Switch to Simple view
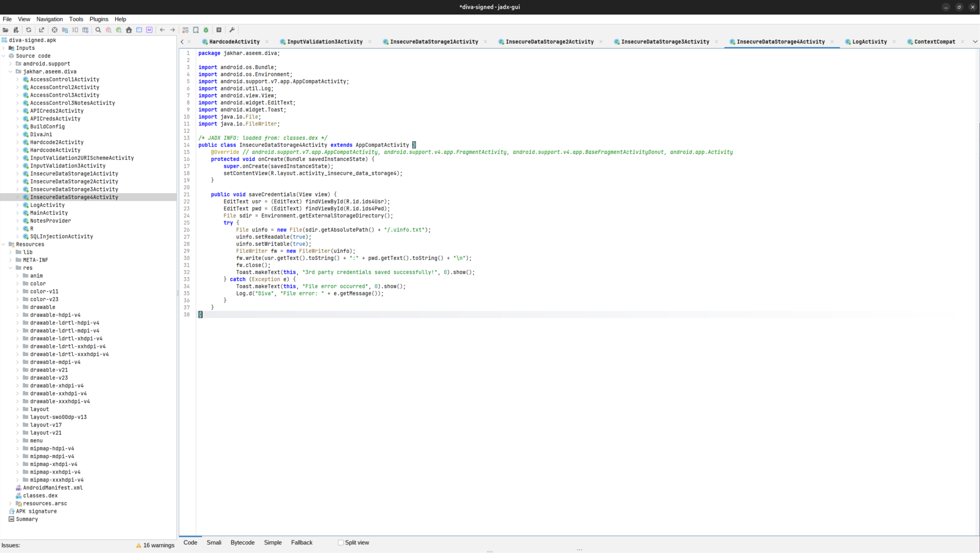 coord(273,542)
